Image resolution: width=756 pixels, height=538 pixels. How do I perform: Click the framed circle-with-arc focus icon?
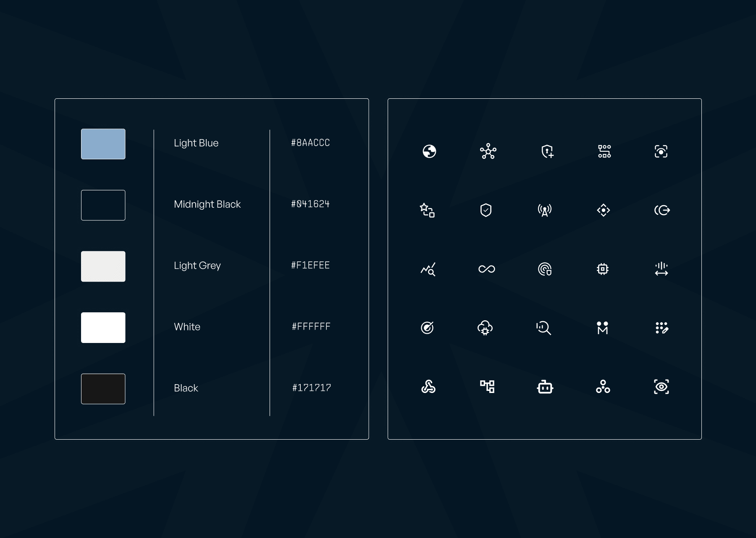click(661, 151)
